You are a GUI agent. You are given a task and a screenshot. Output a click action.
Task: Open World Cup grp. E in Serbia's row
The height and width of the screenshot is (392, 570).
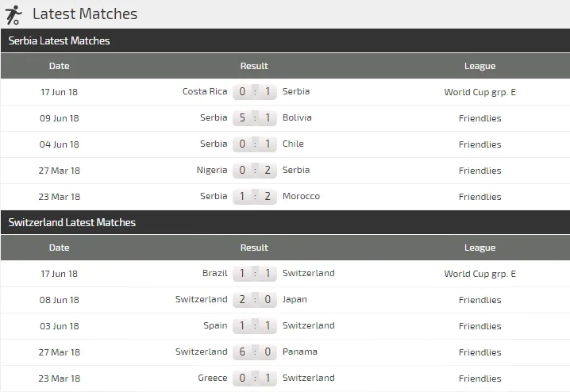pyautogui.click(x=479, y=92)
